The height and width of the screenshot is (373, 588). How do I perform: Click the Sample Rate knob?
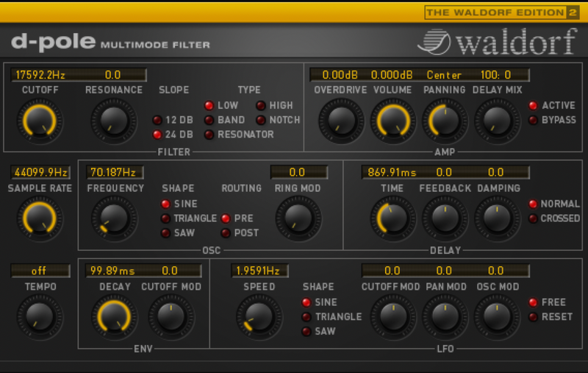coord(40,219)
